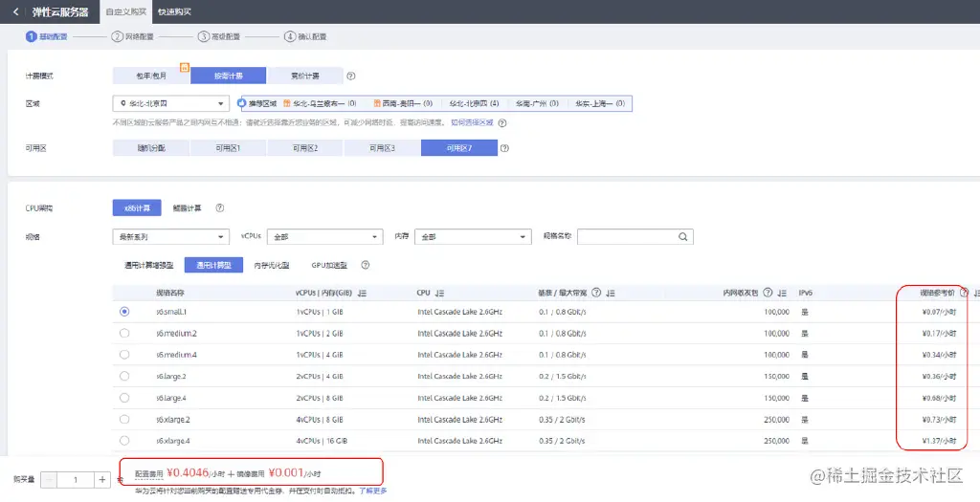Screen dimensions: 980x502
Task: Select the s6.small.1 radio button
Action: (x=124, y=312)
